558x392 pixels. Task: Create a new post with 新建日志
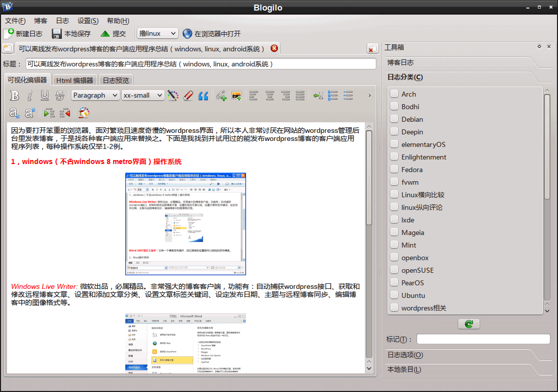23,34
